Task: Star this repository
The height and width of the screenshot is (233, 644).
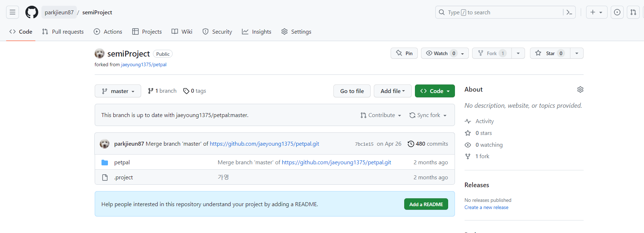Action: [x=550, y=53]
